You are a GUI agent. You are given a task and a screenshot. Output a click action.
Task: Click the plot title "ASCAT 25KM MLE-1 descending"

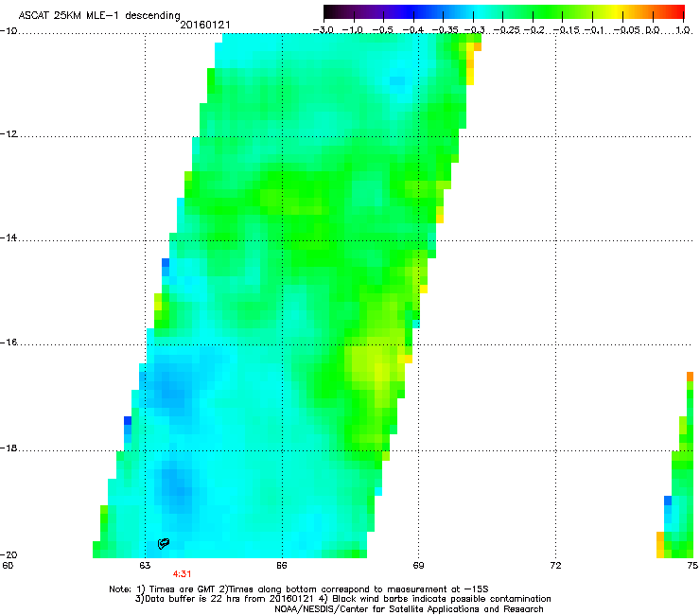pyautogui.click(x=99, y=15)
